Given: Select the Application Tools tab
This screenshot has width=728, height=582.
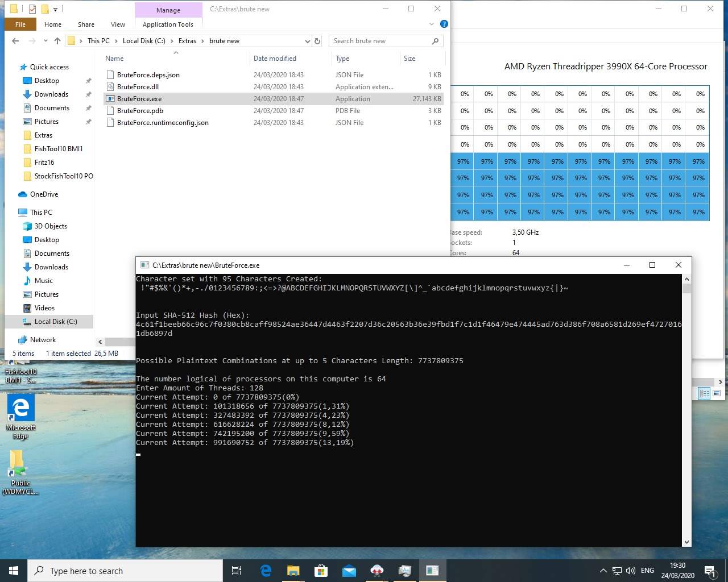Looking at the screenshot, I should pyautogui.click(x=168, y=24).
